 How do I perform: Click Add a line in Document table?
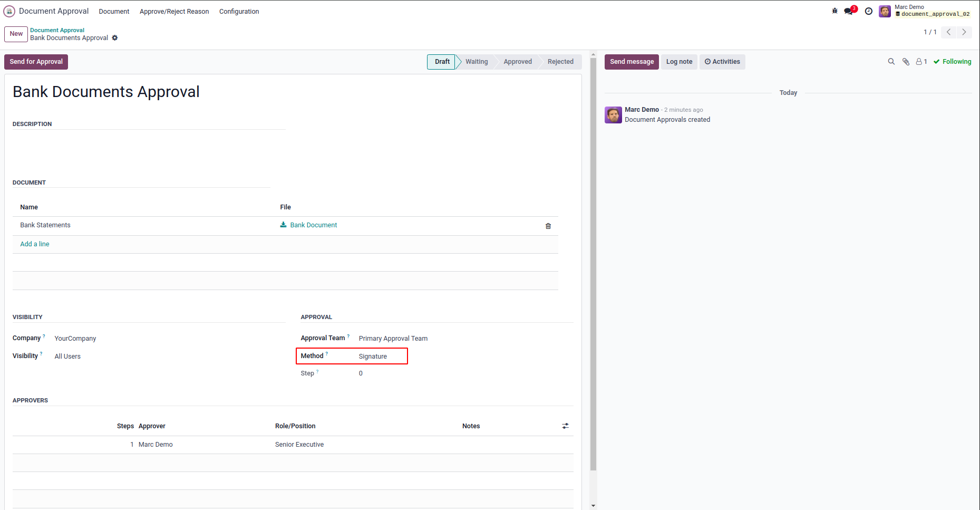tap(35, 244)
